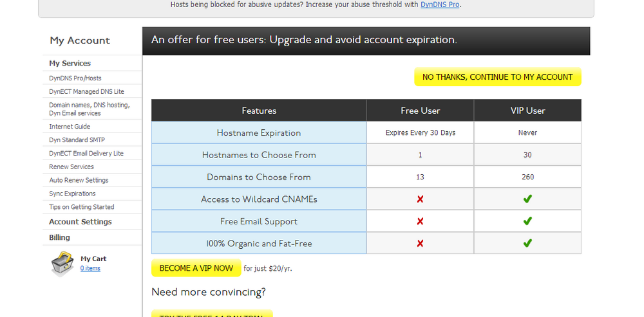
Task: Go to Renew Services
Action: [x=71, y=167]
